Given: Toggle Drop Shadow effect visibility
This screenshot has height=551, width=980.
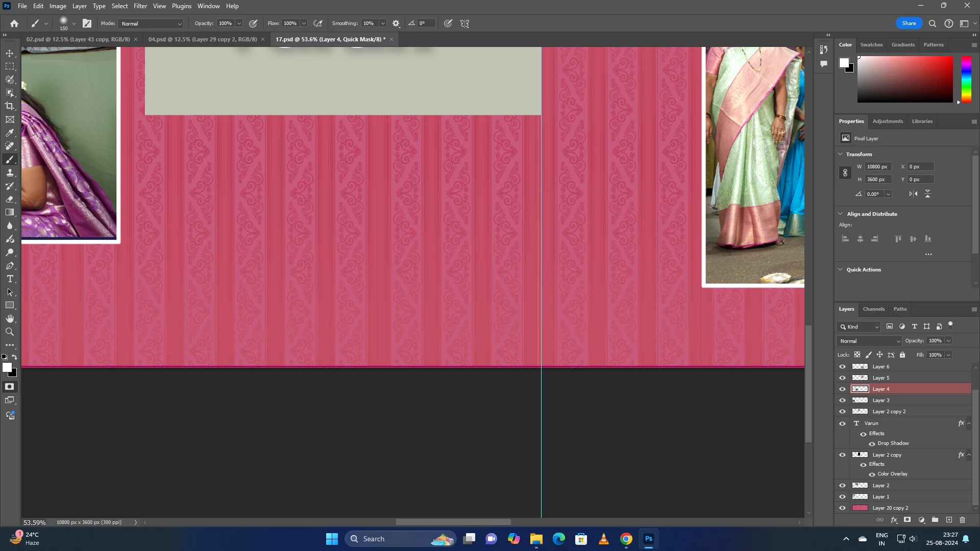Looking at the screenshot, I should tap(872, 443).
